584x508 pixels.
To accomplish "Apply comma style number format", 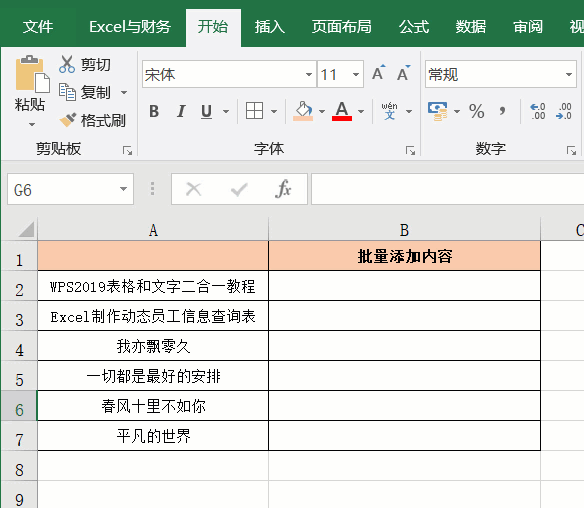I will tap(503, 110).
